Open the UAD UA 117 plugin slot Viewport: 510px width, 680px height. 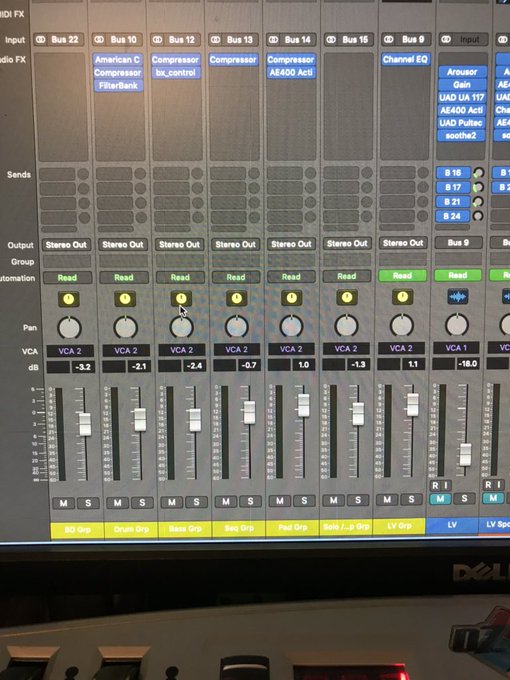(462, 98)
